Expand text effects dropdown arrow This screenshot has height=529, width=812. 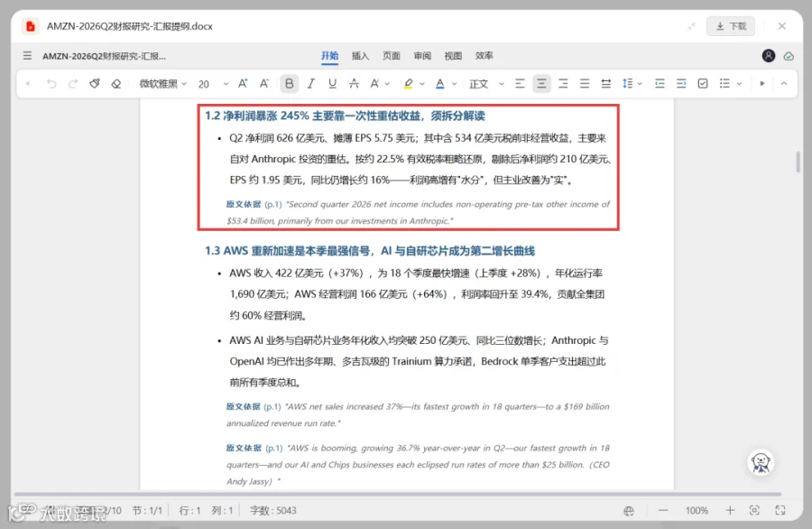click(x=387, y=84)
